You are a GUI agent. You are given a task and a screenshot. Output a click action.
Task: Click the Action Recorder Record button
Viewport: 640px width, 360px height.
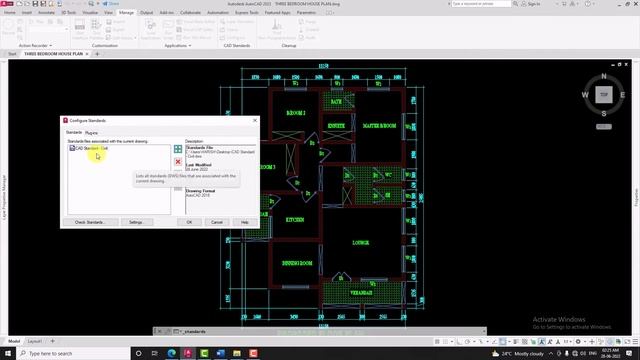(8, 28)
